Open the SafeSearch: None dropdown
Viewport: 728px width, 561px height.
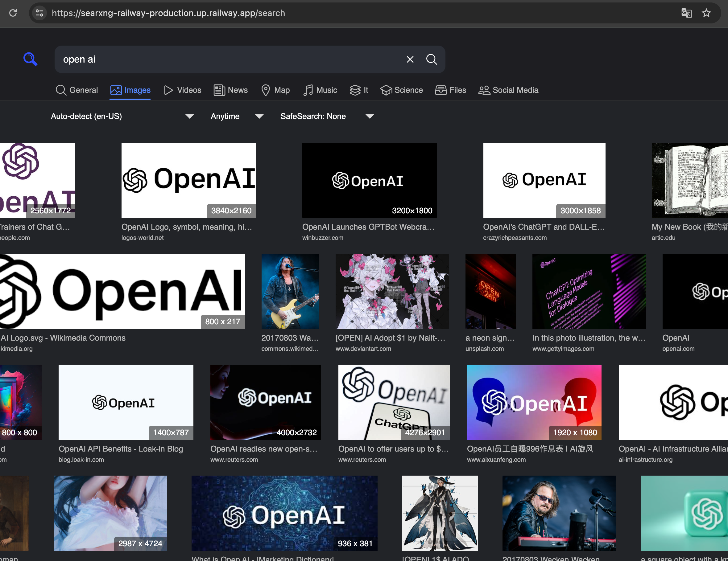[x=327, y=116]
